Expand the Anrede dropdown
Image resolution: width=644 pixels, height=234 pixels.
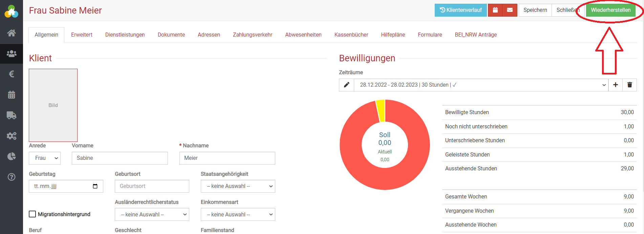tap(45, 158)
